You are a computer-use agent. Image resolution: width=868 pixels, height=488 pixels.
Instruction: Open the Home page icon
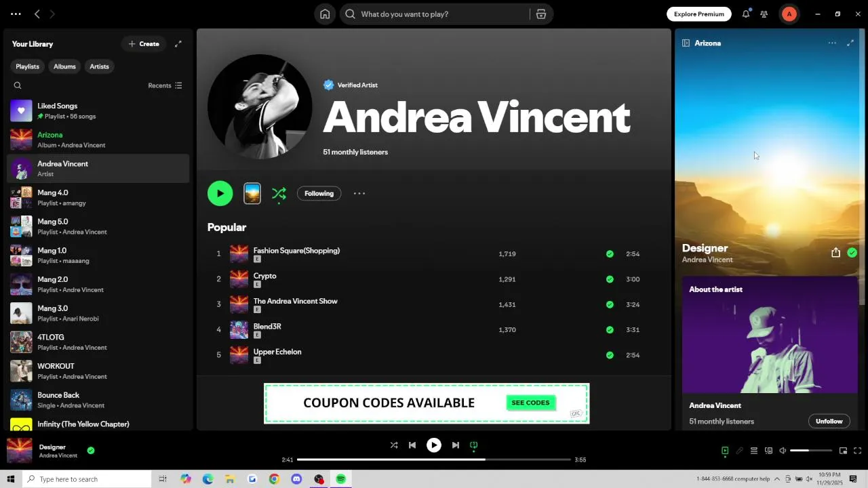325,14
